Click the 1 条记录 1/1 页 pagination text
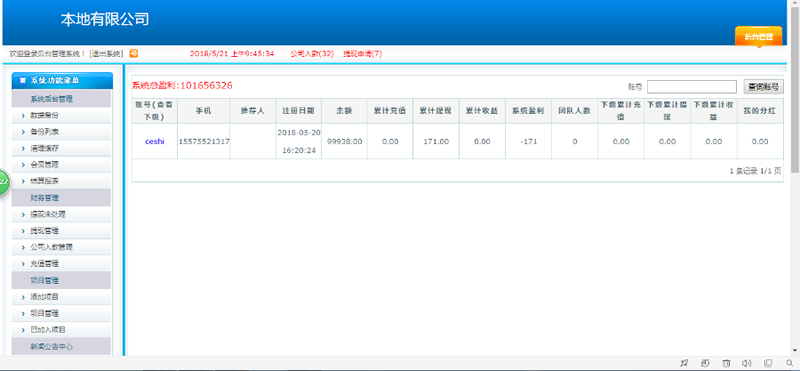This screenshot has height=371, width=800. coord(755,171)
